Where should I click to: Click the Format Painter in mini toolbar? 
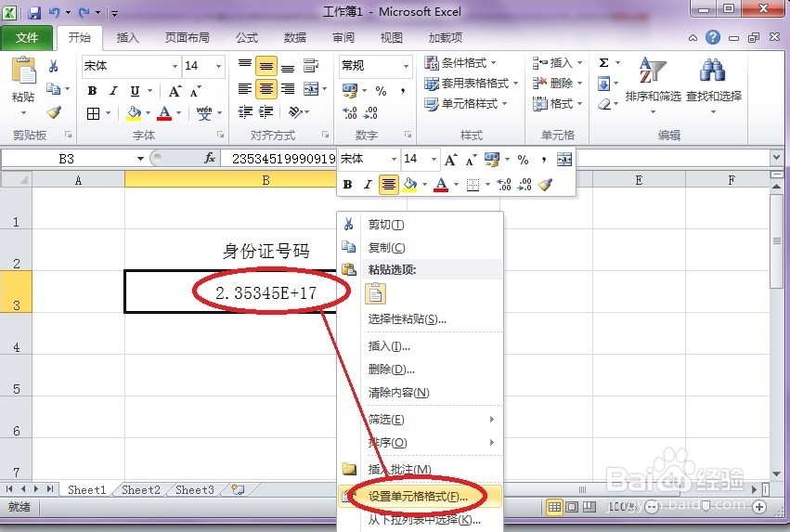[x=545, y=185]
